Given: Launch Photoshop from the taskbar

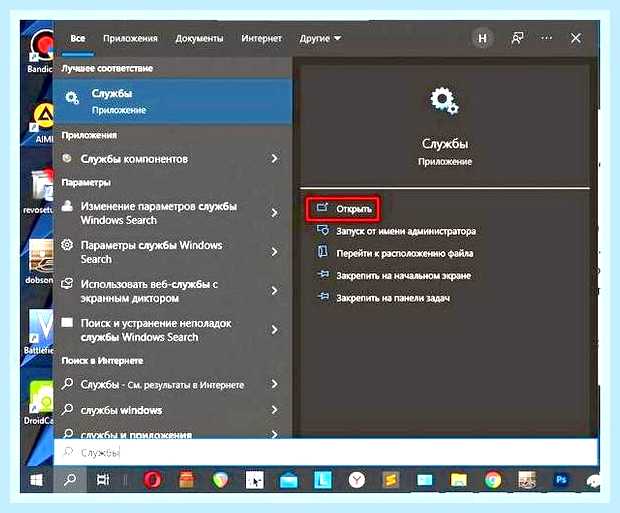Looking at the screenshot, I should [x=561, y=480].
